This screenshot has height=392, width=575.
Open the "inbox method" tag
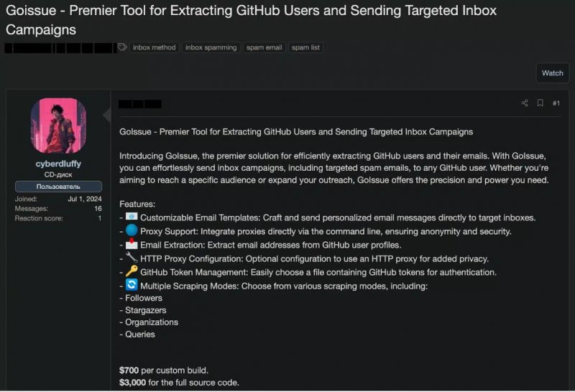coord(154,47)
